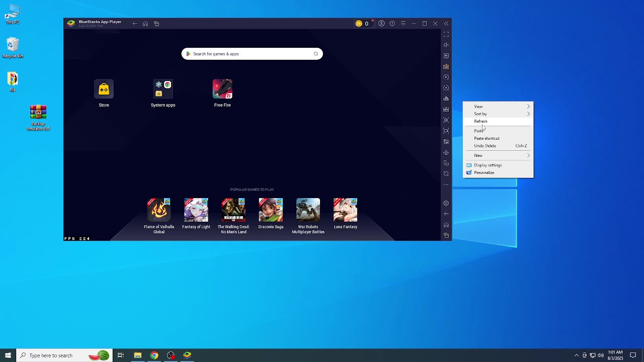Click the sidebar Android home icon

click(x=446, y=225)
